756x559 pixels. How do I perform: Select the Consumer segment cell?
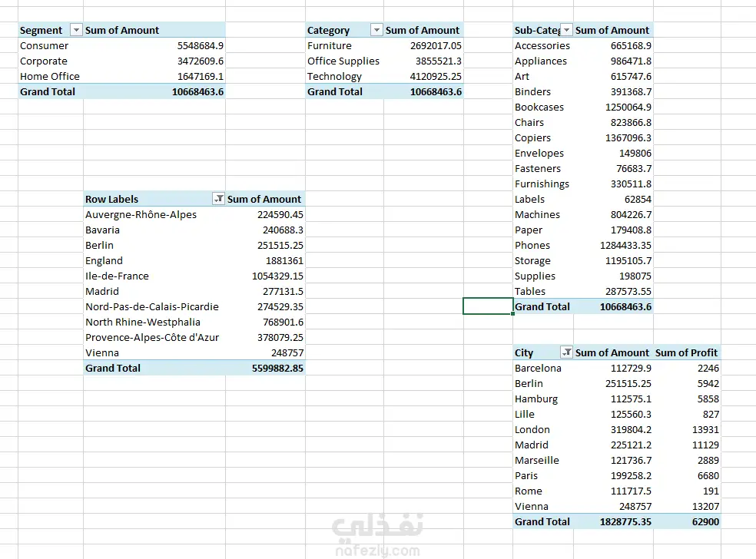44,45
